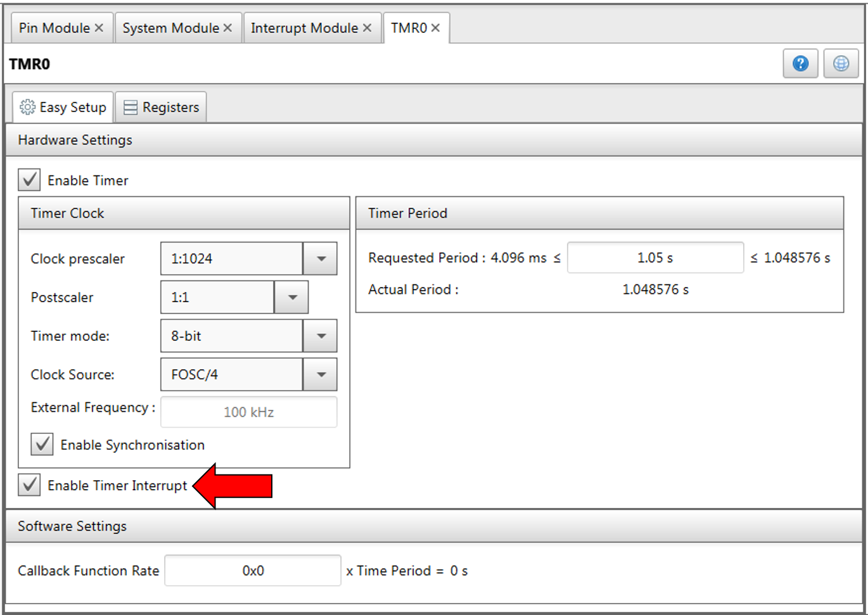Image resolution: width=868 pixels, height=615 pixels.
Task: Uncheck the Enable Timer checkbox
Action: pyautogui.click(x=29, y=180)
